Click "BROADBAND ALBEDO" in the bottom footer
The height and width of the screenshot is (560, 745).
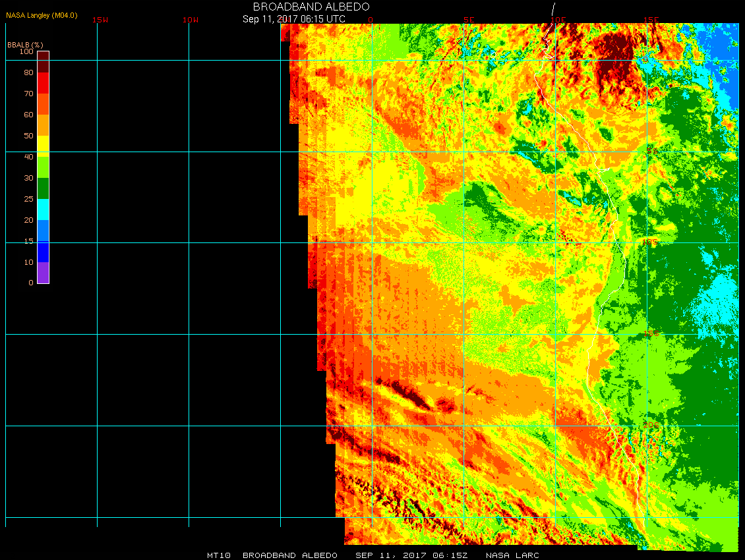(x=290, y=555)
